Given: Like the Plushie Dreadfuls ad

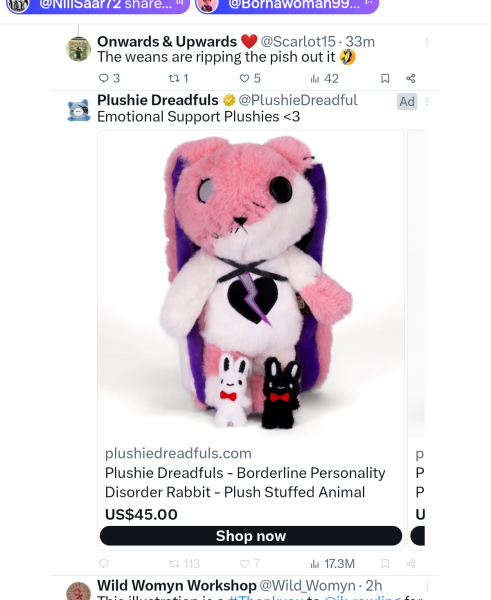Looking at the screenshot, I should (x=250, y=564).
